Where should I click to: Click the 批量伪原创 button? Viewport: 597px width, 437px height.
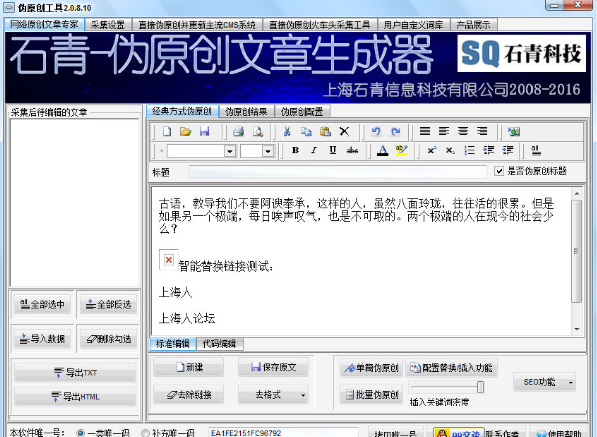coord(371,395)
